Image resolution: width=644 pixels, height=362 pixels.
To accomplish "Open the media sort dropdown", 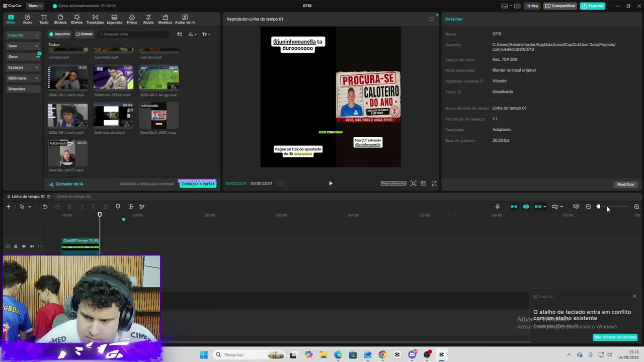I will (x=193, y=34).
